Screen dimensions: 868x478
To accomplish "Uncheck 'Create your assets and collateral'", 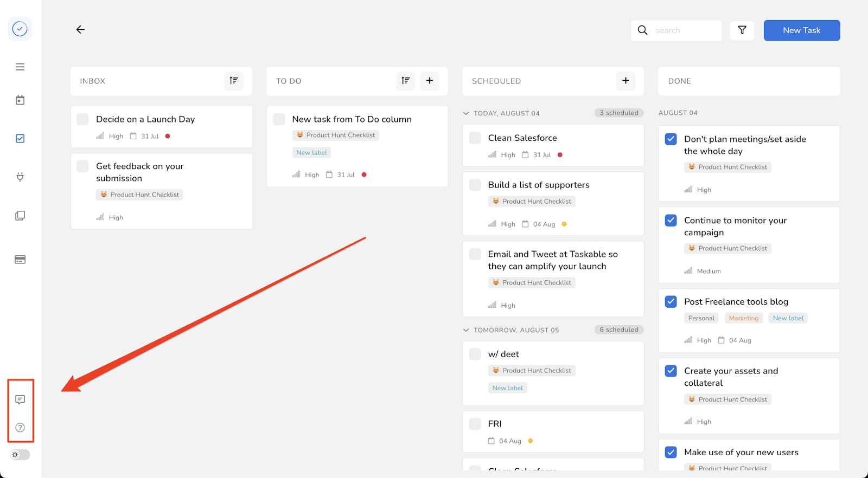I will pyautogui.click(x=671, y=371).
